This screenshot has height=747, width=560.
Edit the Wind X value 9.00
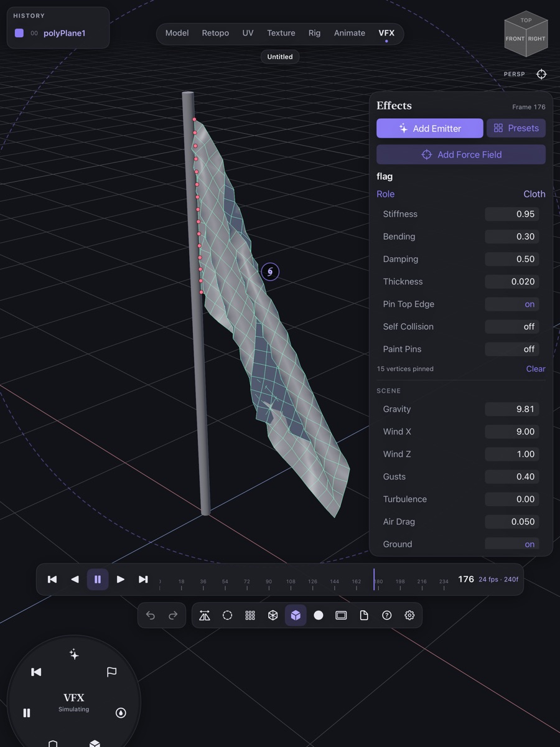pos(512,431)
